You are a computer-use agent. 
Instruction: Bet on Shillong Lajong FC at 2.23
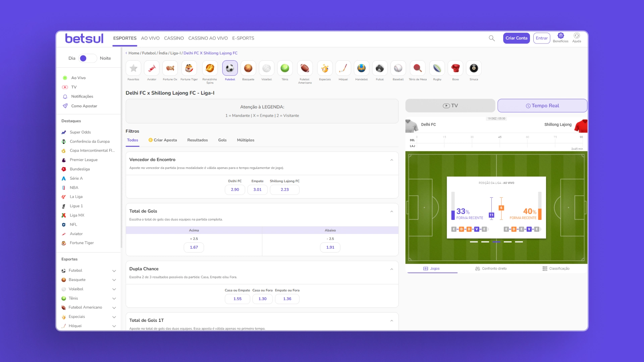click(x=285, y=190)
